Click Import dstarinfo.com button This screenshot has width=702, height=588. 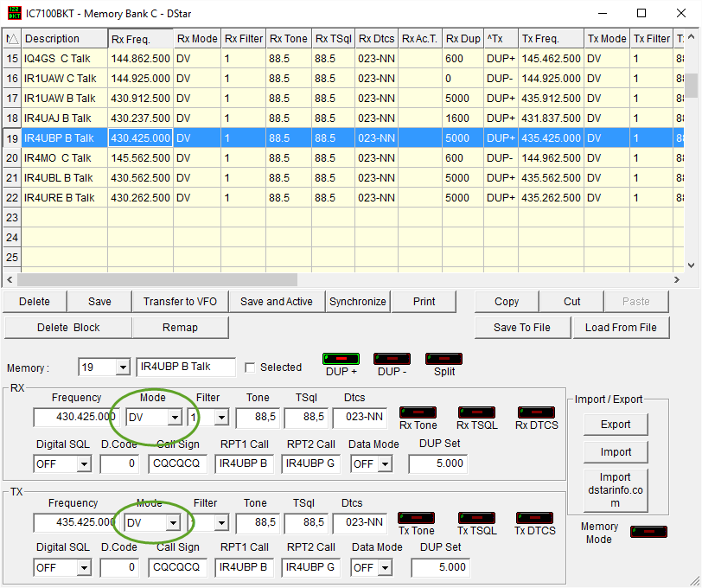point(616,490)
